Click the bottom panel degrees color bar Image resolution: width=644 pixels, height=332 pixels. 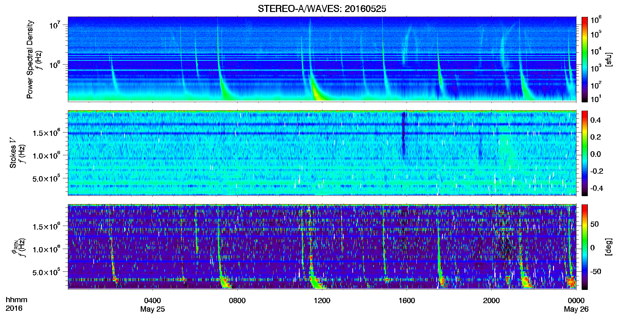point(585,247)
